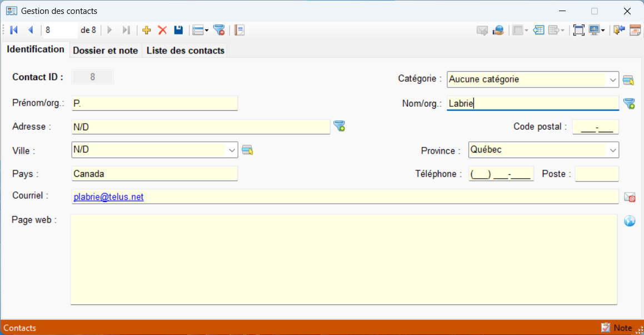644x335 pixels.
Task: Click the globe-in-hand icon in the toolbar
Action: pyautogui.click(x=498, y=30)
